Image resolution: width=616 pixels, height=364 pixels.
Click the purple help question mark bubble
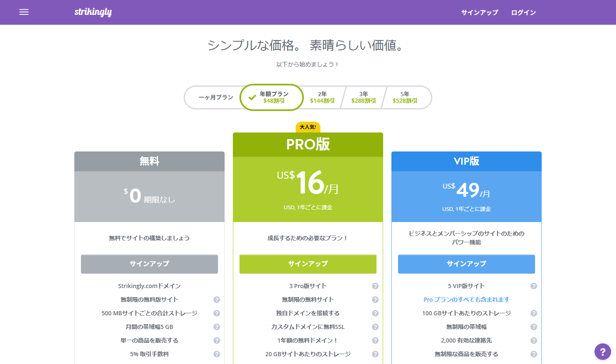[602, 352]
